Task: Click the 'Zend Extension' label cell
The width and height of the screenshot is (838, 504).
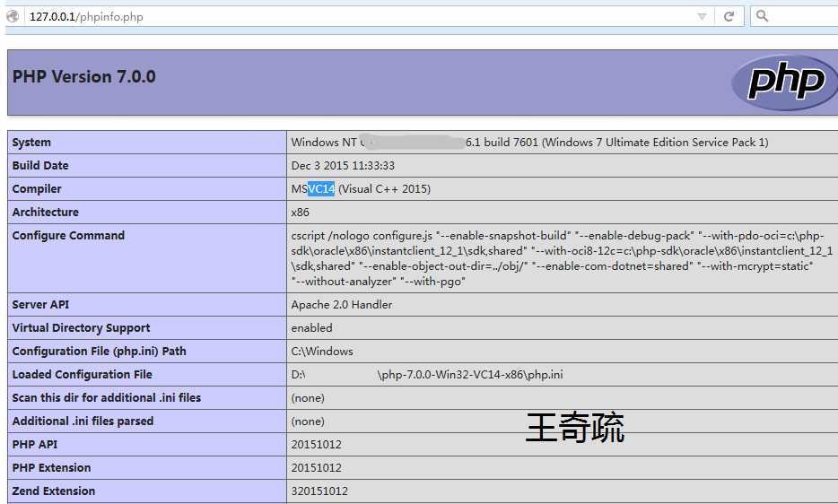Action: pos(147,491)
